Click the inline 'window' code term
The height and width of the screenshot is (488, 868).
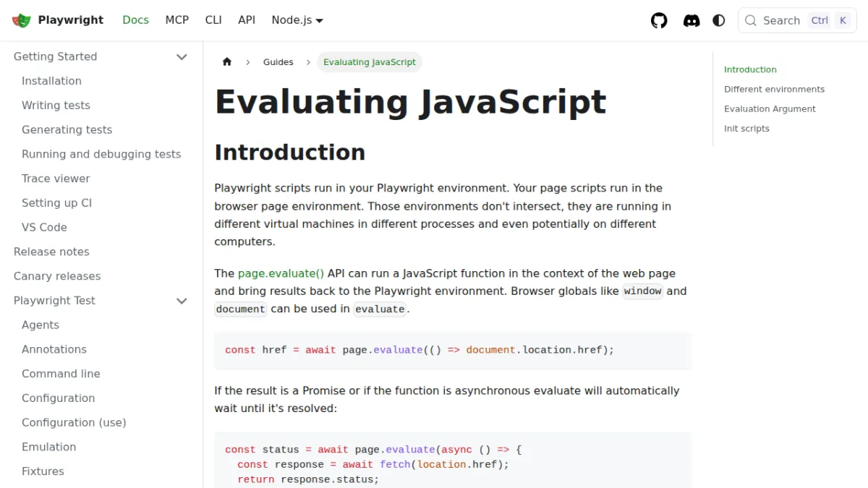tap(643, 291)
